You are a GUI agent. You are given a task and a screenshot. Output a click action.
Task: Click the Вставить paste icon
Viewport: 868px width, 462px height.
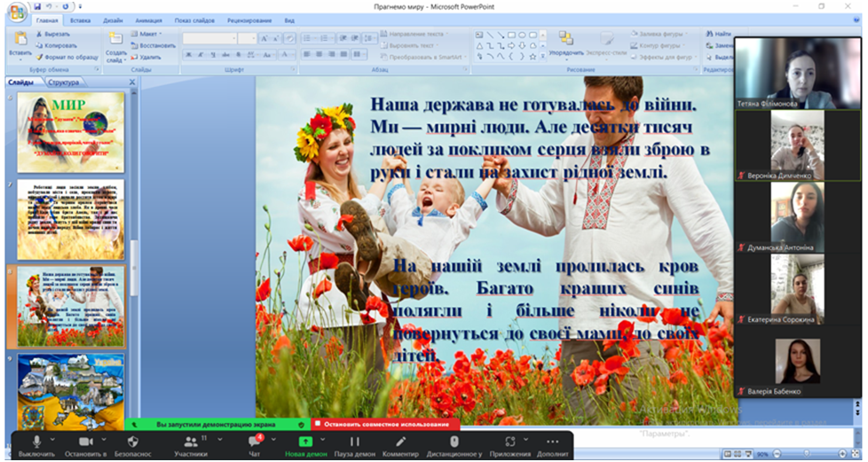[20, 40]
